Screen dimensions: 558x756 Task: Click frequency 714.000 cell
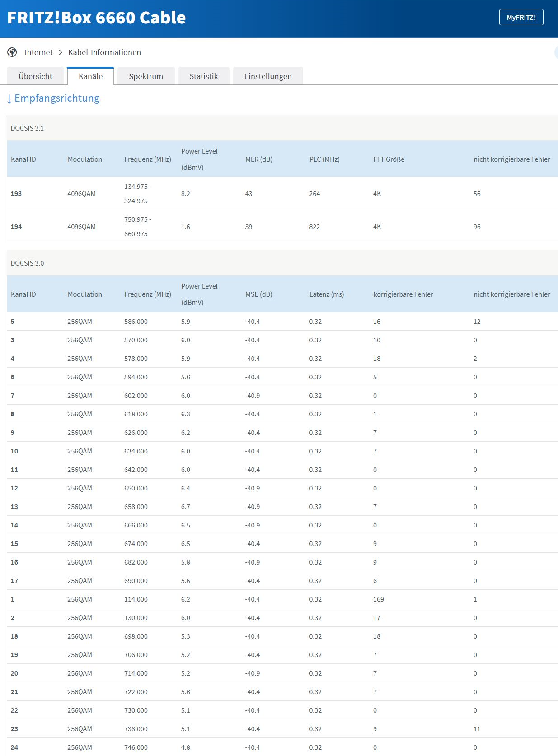(136, 673)
